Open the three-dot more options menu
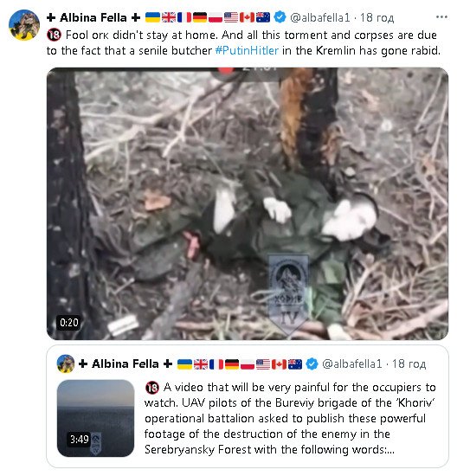 441,17
